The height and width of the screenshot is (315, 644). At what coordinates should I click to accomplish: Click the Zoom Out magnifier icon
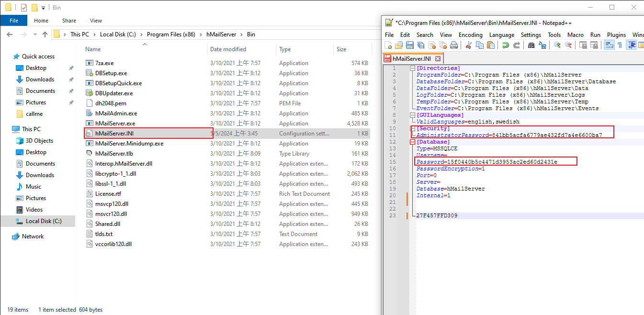click(x=568, y=45)
